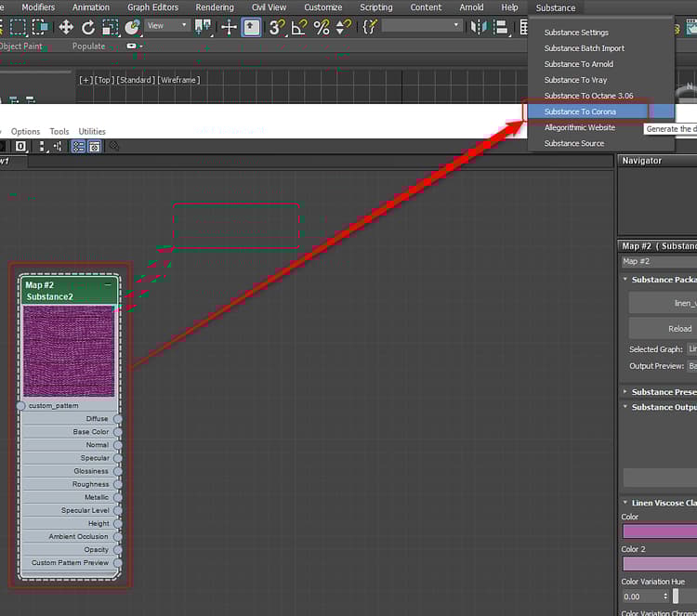
Task: Enable the Angle Snap toggle
Action: coord(298,27)
